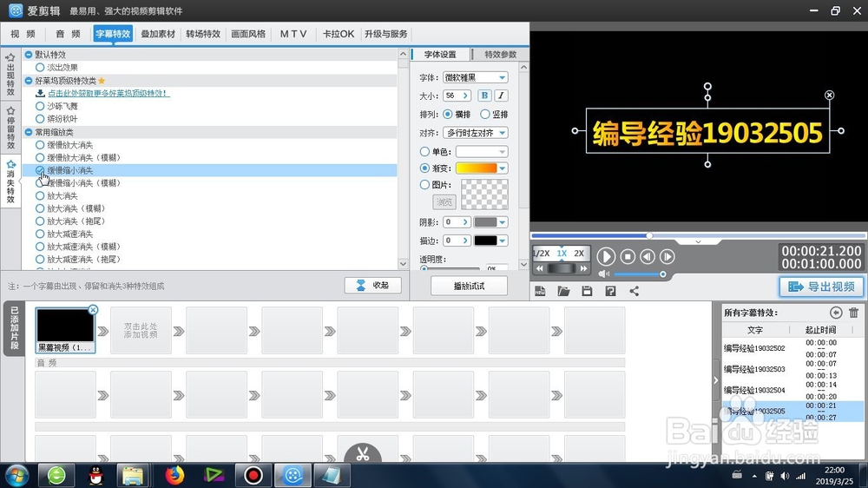The height and width of the screenshot is (488, 868).
Task: Open the 特效参数 tab
Action: coord(500,55)
